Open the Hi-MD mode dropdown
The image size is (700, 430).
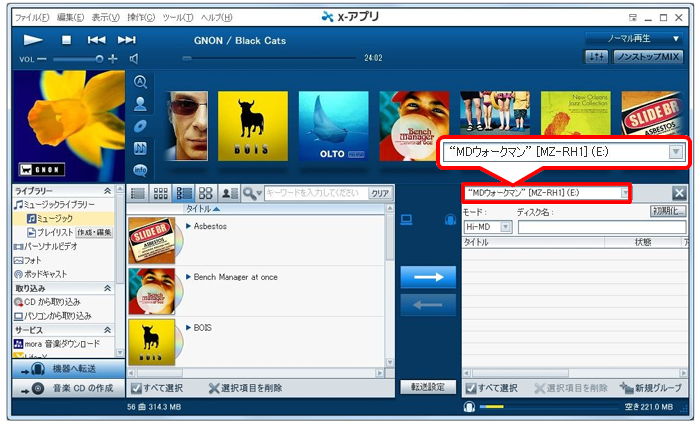[505, 227]
